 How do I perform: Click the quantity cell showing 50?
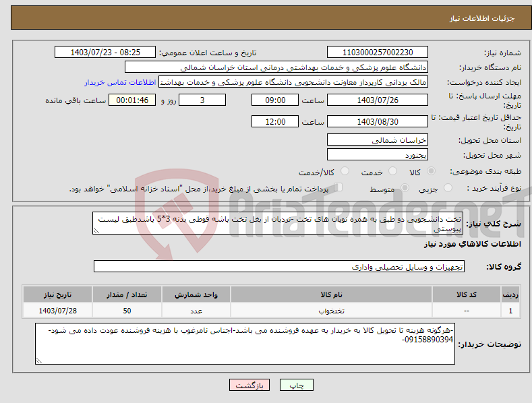coord(127,311)
